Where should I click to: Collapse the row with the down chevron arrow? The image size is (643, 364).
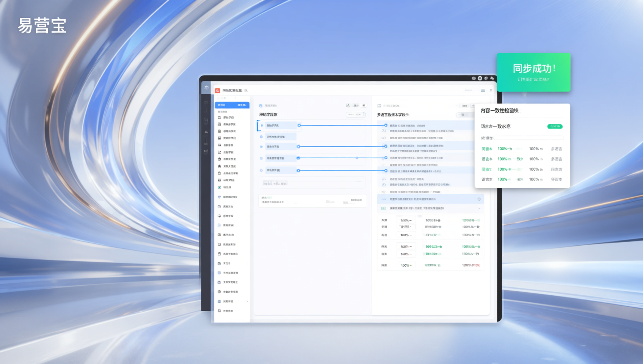click(x=479, y=209)
